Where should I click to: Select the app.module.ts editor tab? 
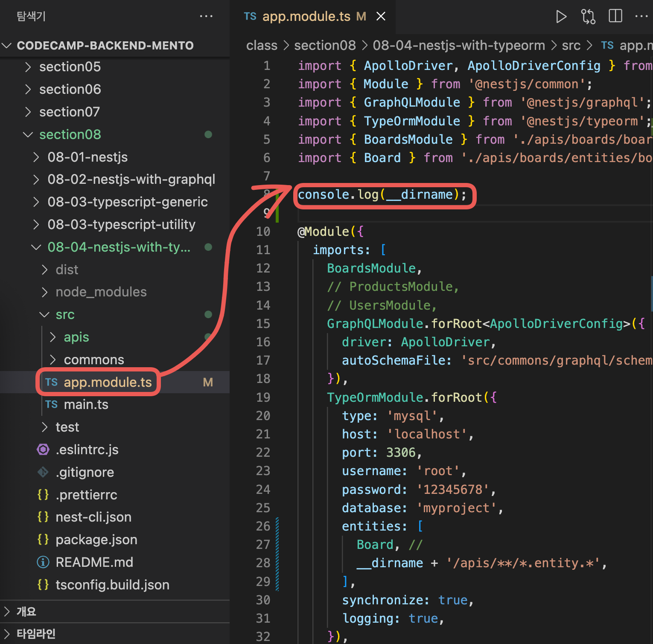tap(314, 17)
